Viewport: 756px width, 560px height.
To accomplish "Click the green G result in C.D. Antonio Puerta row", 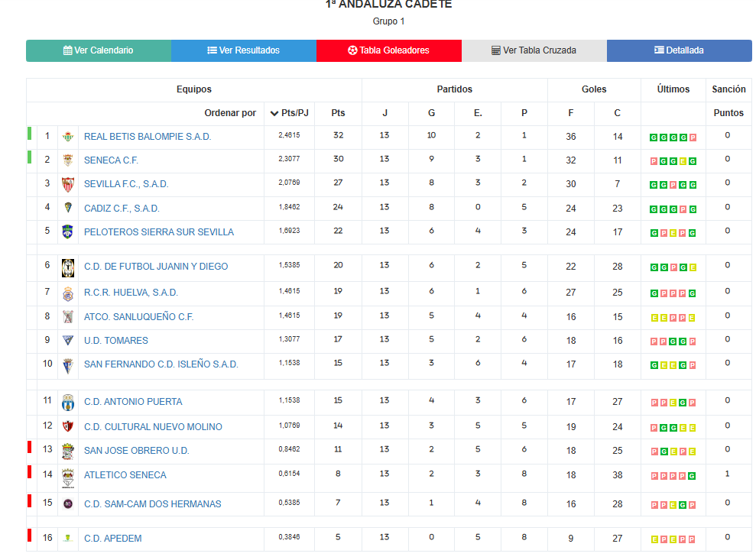I will point(683,403).
